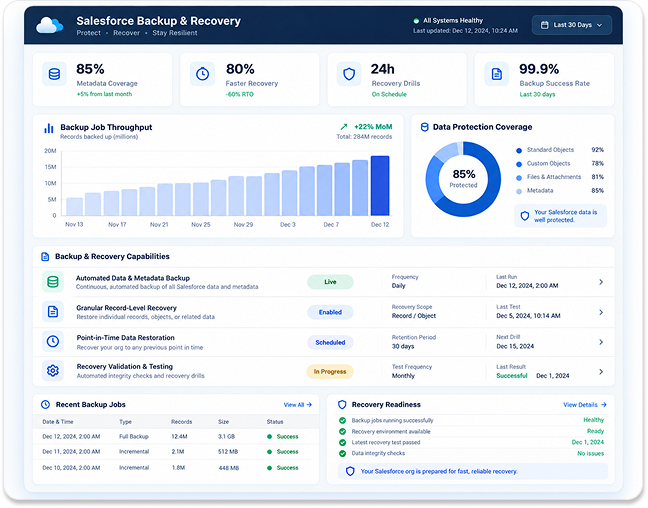The width and height of the screenshot is (648, 508).
Task: Click the 99.9% Backup Success Rate value
Action: 539,69
